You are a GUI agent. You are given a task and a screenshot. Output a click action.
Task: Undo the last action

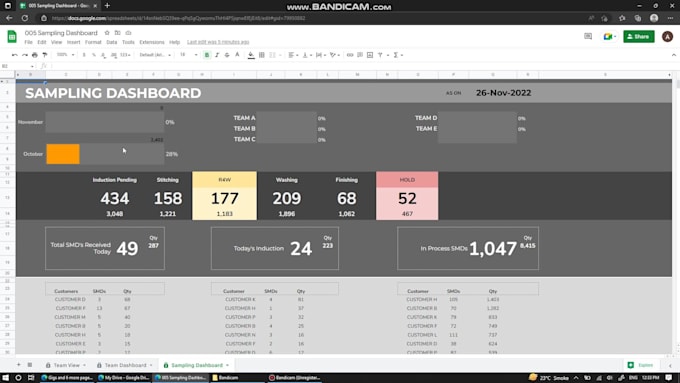[x=15, y=55]
